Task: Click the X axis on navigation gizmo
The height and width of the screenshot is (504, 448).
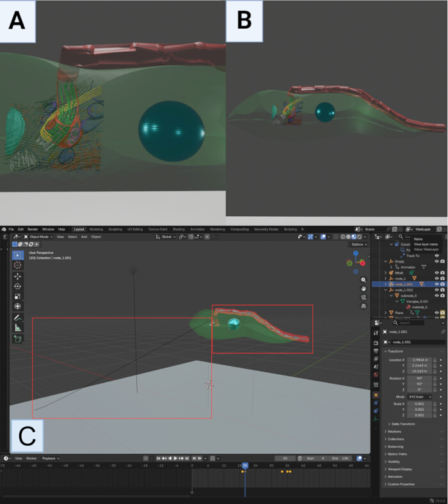Action: click(x=363, y=263)
